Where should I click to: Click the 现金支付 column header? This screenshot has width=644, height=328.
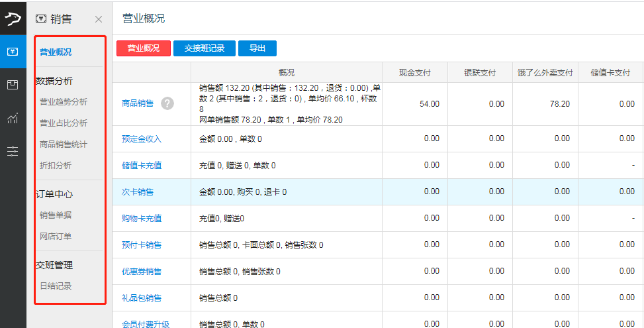click(x=415, y=73)
